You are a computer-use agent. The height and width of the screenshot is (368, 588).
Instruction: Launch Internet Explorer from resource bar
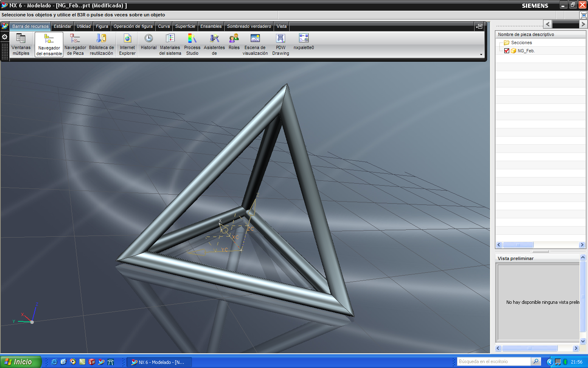[127, 44]
